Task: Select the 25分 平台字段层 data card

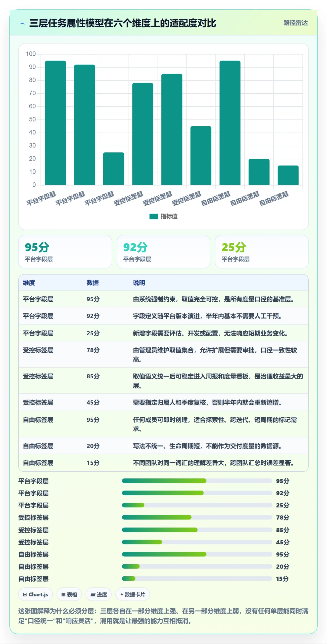Action: (262, 252)
